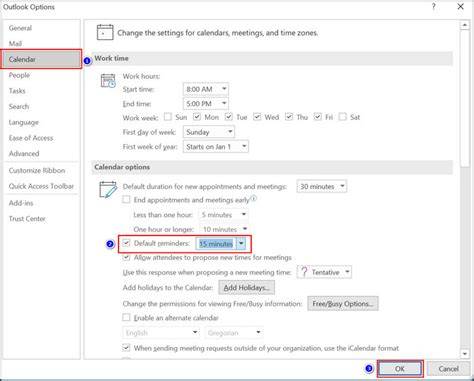Open the Start time dropdown

click(x=224, y=89)
